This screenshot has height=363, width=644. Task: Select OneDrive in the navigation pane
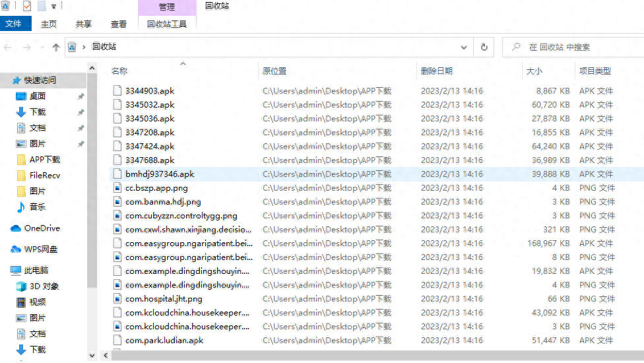click(x=42, y=228)
